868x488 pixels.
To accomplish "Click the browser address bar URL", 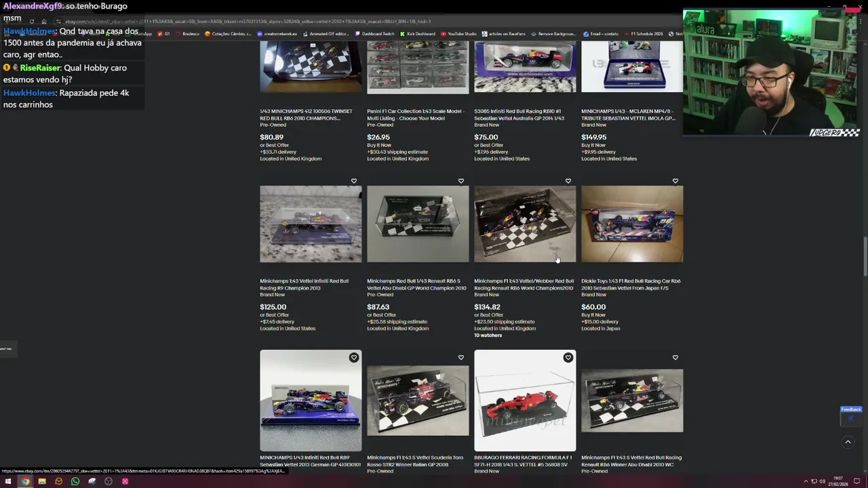I will (248, 22).
